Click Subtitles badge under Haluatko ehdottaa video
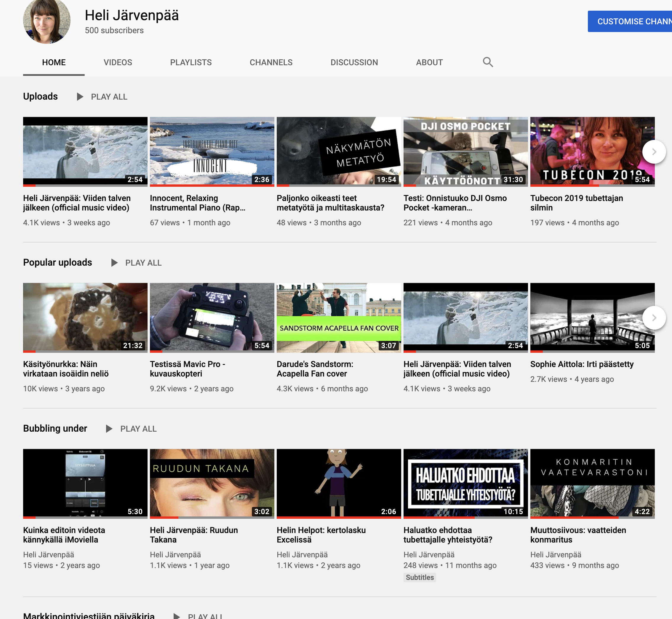 [x=419, y=577]
